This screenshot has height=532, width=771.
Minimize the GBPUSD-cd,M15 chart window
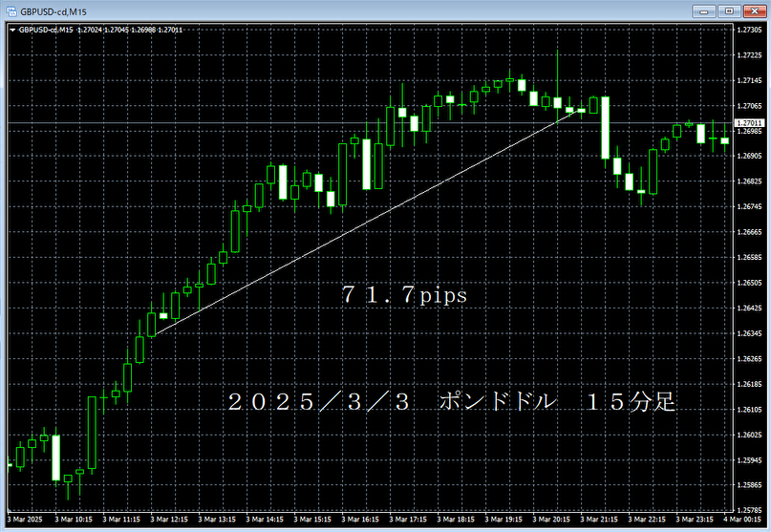coord(710,11)
